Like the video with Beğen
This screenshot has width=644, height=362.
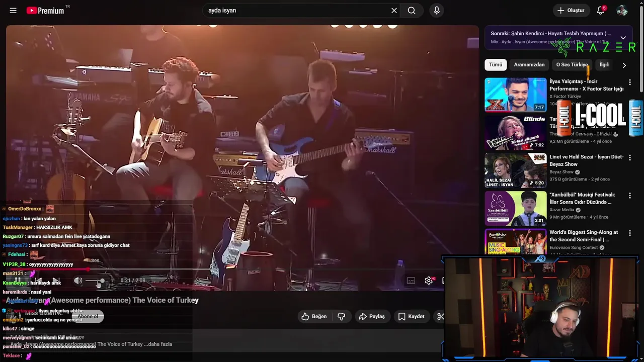pyautogui.click(x=314, y=316)
